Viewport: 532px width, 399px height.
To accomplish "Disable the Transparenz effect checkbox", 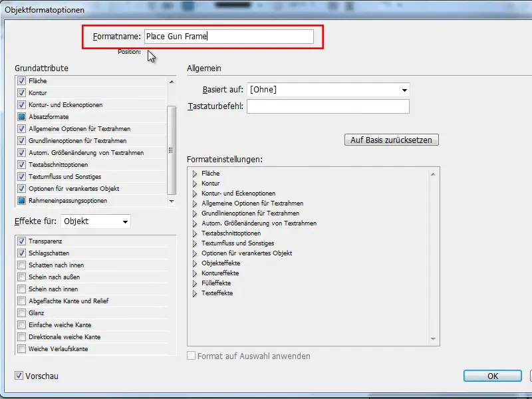I will point(22,241).
